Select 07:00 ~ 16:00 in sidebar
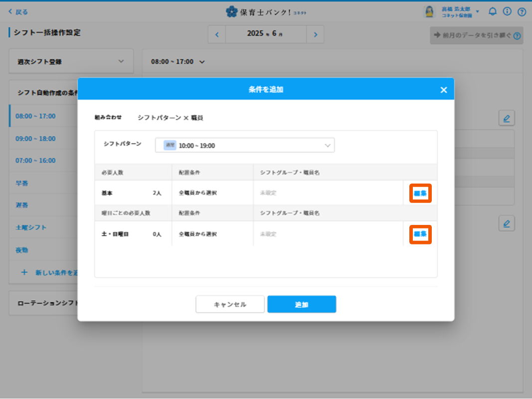Image resolution: width=532 pixels, height=399 pixels. (x=35, y=161)
